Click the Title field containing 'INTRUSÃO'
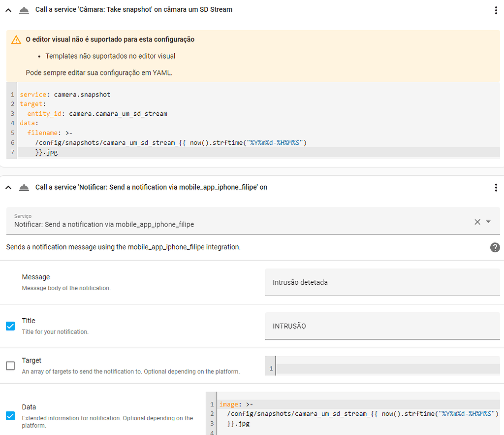 click(x=382, y=326)
